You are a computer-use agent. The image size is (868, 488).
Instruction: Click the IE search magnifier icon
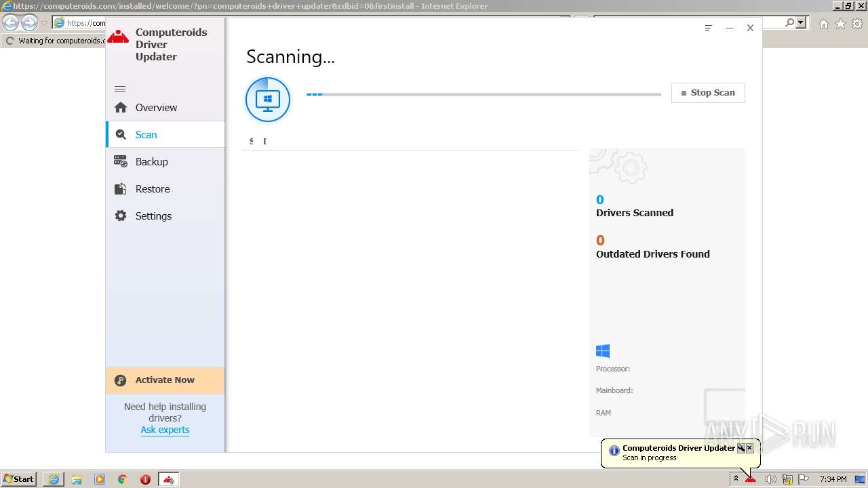(789, 22)
